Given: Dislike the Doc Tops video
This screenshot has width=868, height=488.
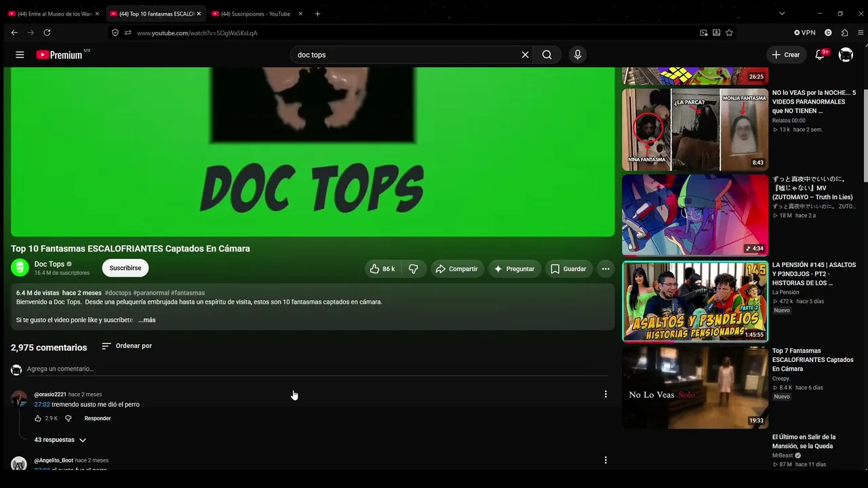Looking at the screenshot, I should [x=413, y=269].
